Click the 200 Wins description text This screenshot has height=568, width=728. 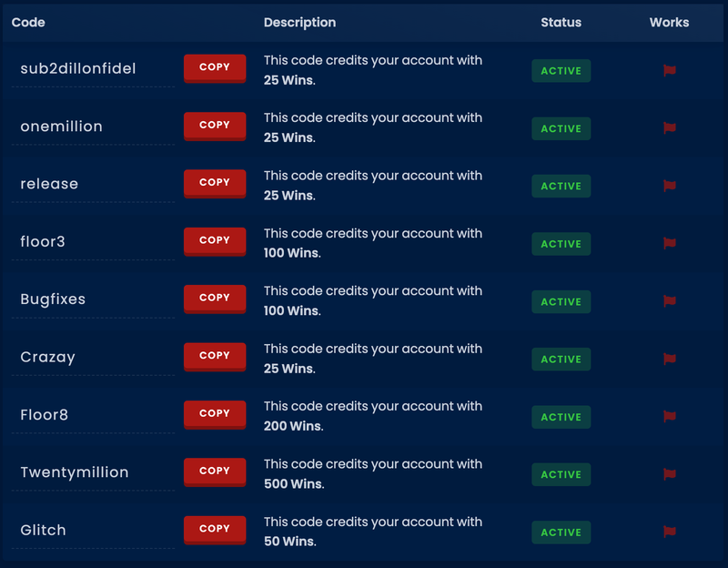pos(373,416)
